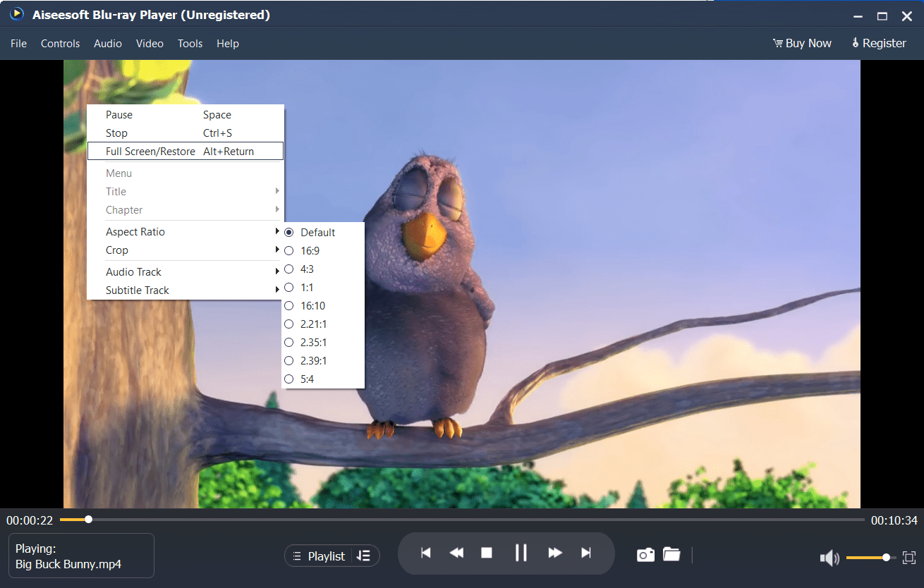This screenshot has height=588, width=924.
Task: Click the playback progress slider handle
Action: pos(88,520)
